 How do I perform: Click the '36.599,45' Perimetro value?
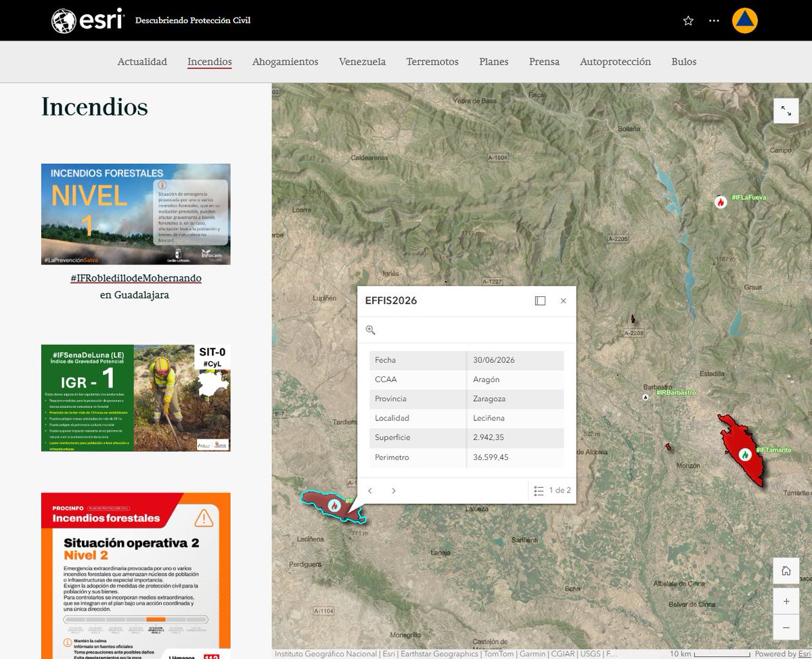pos(491,457)
